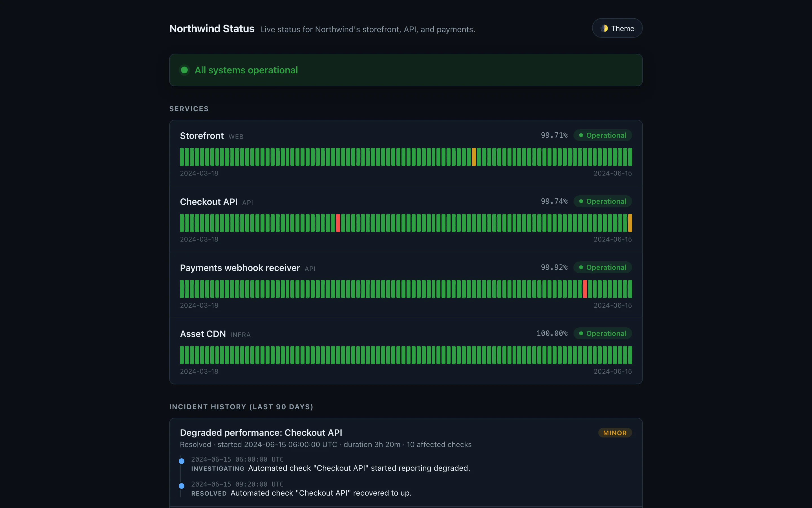This screenshot has width=812, height=508.
Task: Click the Checkout API service name
Action: coord(209,202)
